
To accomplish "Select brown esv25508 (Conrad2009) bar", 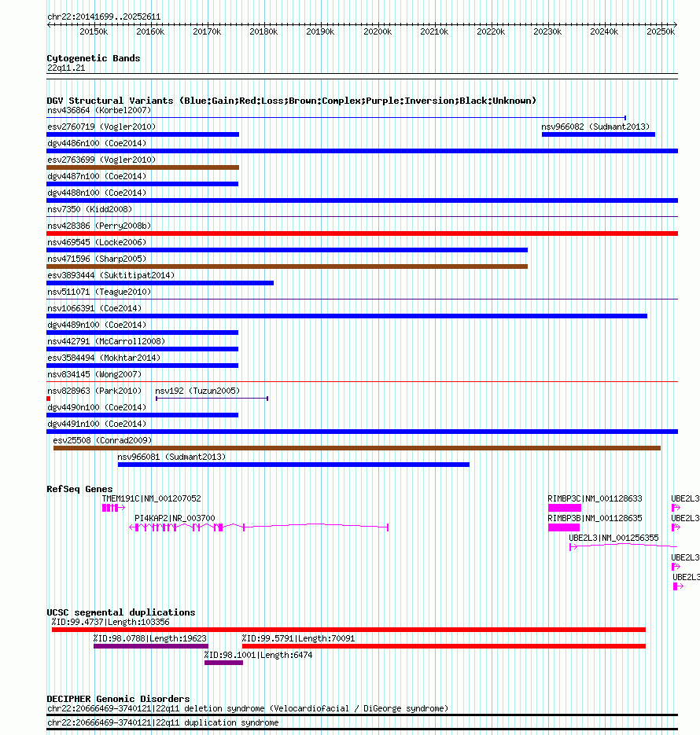I will click(x=357, y=448).
